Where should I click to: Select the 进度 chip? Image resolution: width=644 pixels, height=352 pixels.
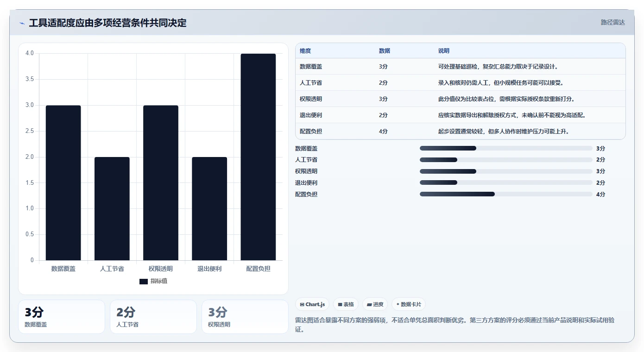375,304
